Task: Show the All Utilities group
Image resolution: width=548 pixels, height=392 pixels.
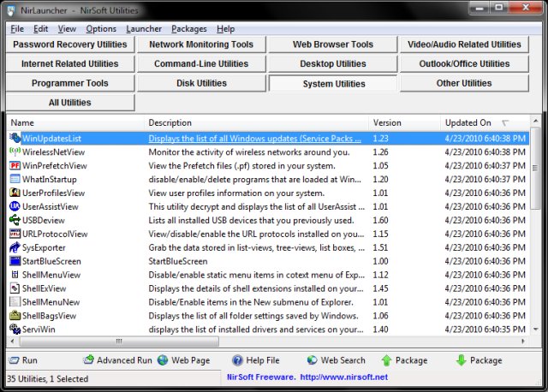Action: coord(70,103)
